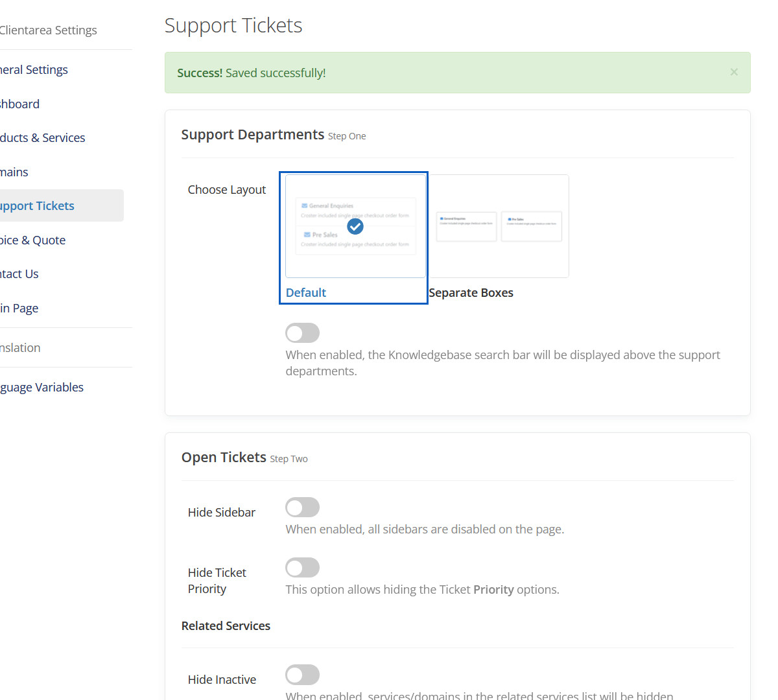778x700 pixels.
Task: Open Login Page settings
Action: click(x=19, y=309)
